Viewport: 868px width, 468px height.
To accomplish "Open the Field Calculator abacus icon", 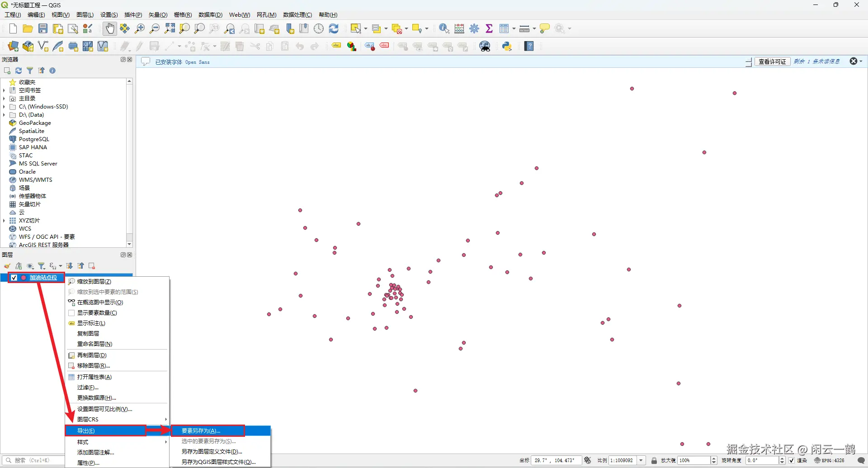I will [459, 28].
